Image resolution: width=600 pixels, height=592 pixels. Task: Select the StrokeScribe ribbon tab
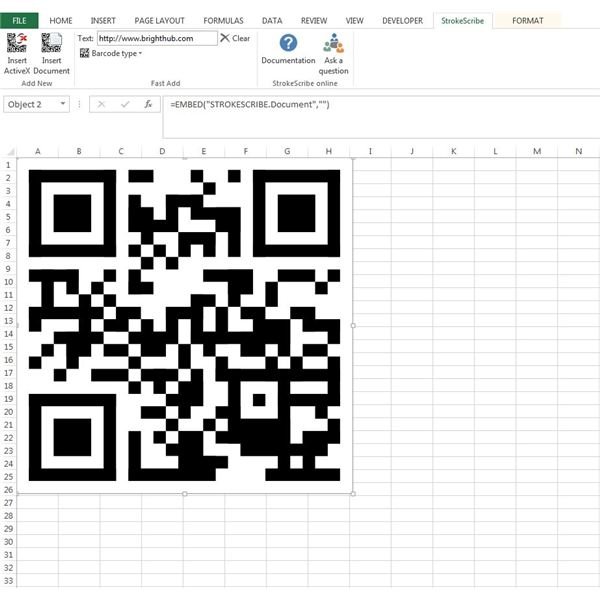coord(462,21)
